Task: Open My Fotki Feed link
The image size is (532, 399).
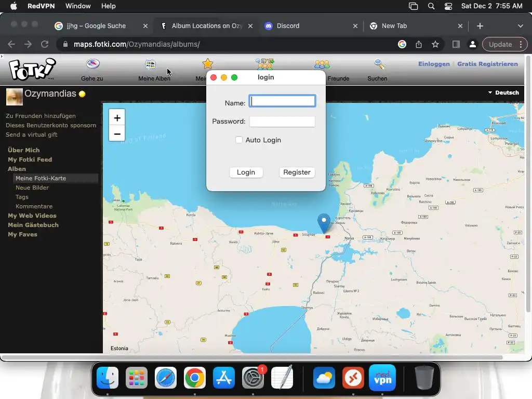Action: (x=30, y=159)
